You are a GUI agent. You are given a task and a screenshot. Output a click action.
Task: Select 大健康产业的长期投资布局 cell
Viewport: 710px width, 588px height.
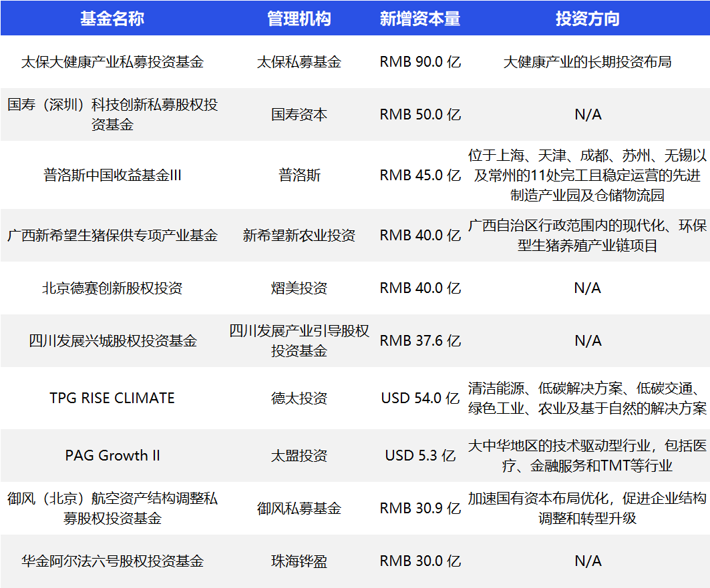point(588,62)
